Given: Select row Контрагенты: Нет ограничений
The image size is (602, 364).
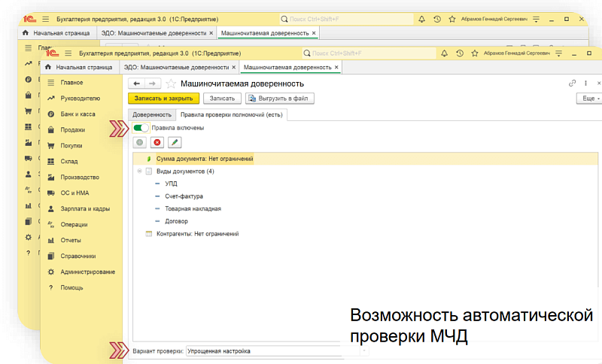Looking at the screenshot, I should [197, 234].
